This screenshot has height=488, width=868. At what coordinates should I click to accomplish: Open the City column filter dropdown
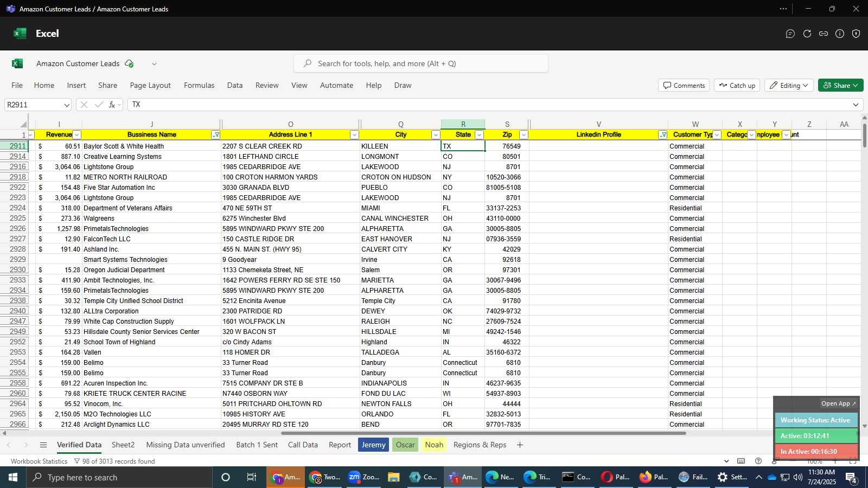(435, 134)
